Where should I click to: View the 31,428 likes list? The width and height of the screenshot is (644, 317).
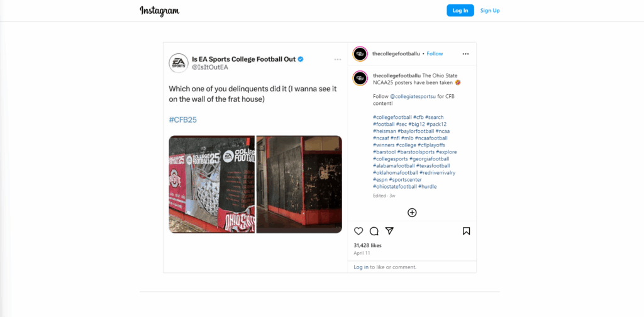367,245
